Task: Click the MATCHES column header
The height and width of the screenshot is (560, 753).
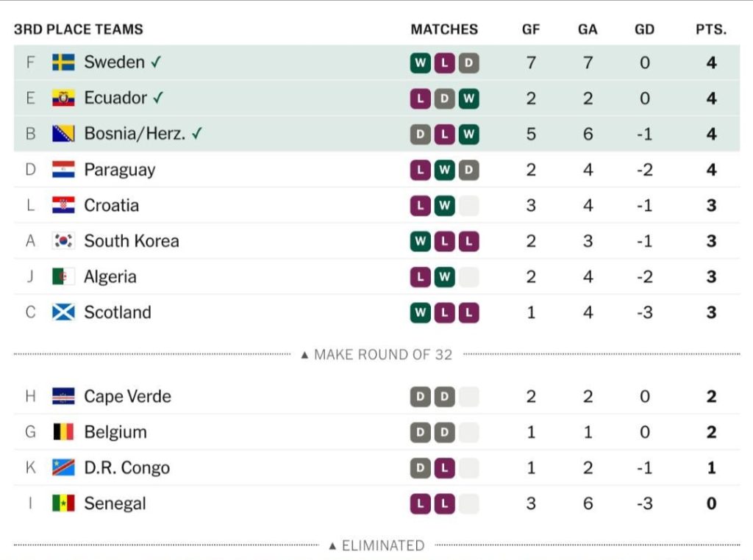Action: (444, 29)
